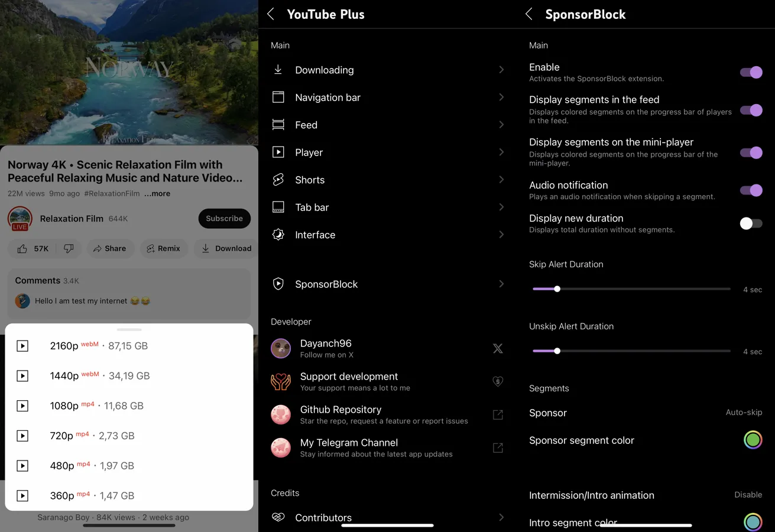Open the Tab bar row chevron
775x532 pixels.
point(501,207)
